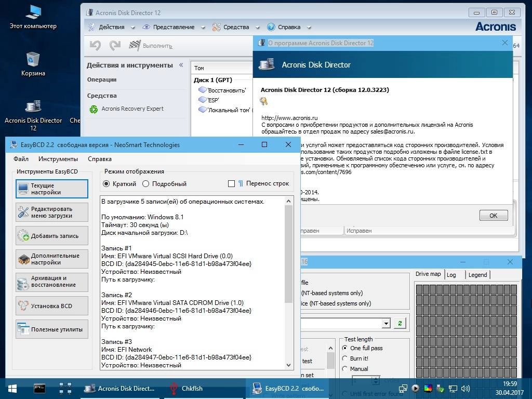532x399 pixels.
Task: Open the Справка menu in EasyBCD
Action: [100, 159]
